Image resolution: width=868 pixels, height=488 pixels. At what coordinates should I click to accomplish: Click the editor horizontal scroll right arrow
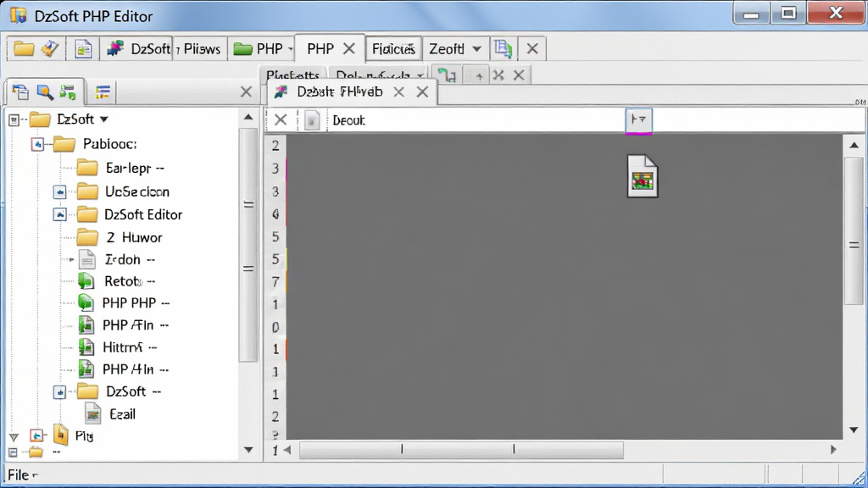tap(833, 450)
